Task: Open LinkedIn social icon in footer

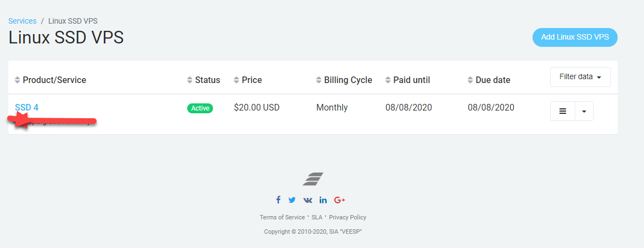Action: (323, 200)
